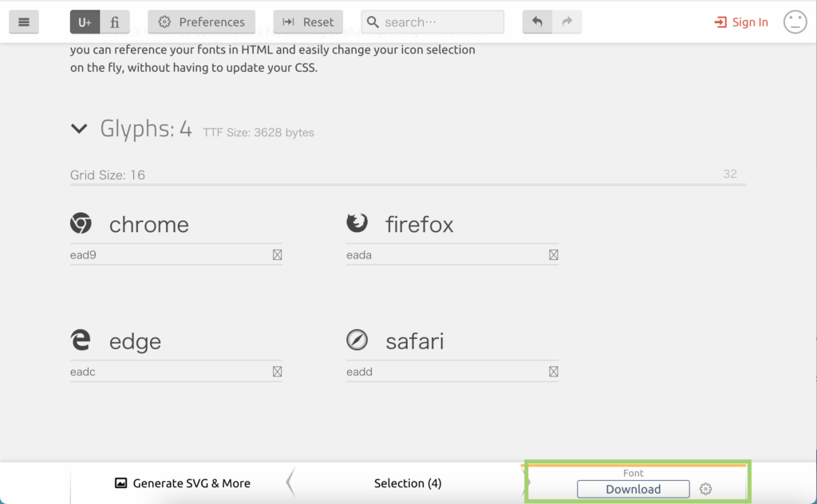Go to the Selection (4) tab
The width and height of the screenshot is (817, 504).
pyautogui.click(x=408, y=483)
